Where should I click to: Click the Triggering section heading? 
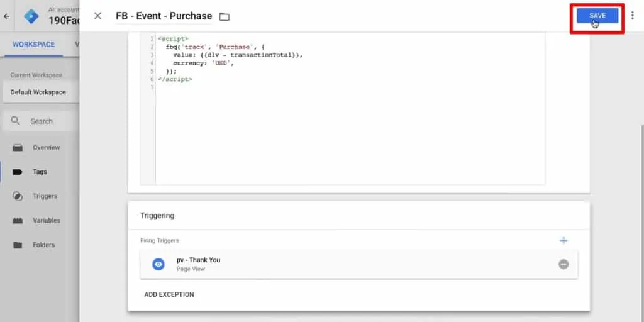point(157,216)
